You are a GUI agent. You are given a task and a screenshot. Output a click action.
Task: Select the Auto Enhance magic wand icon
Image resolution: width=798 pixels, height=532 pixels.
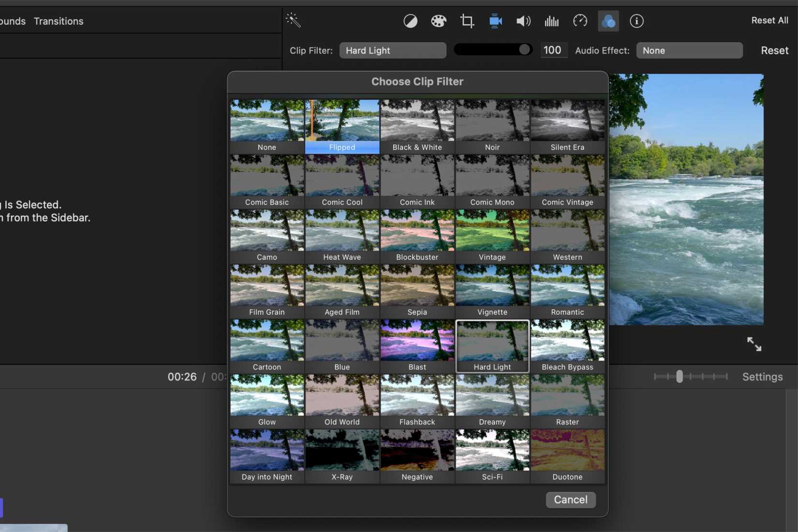click(293, 20)
